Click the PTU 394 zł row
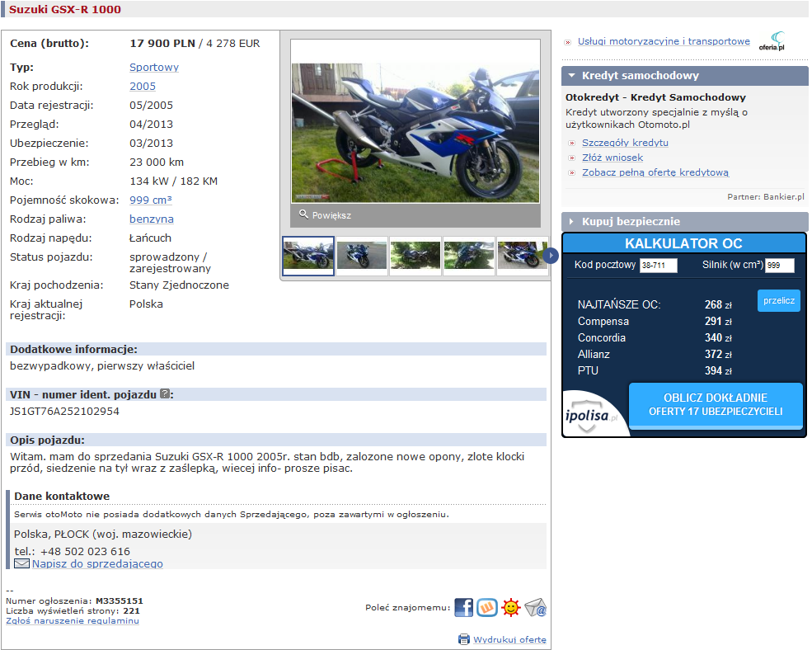 pyautogui.click(x=655, y=370)
